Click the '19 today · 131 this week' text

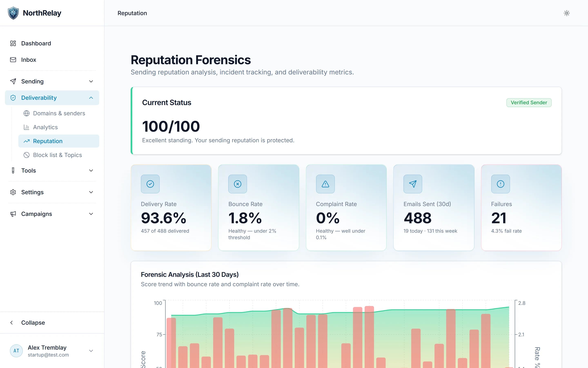(x=430, y=231)
